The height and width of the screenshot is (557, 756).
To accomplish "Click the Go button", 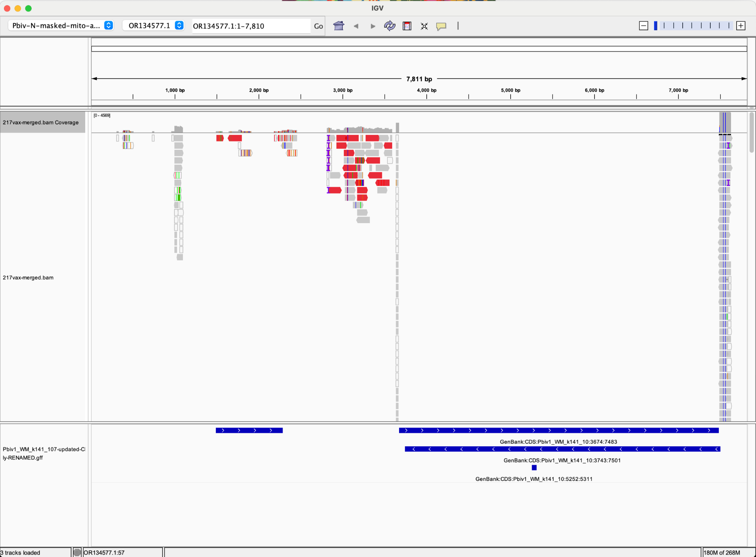I will point(318,26).
